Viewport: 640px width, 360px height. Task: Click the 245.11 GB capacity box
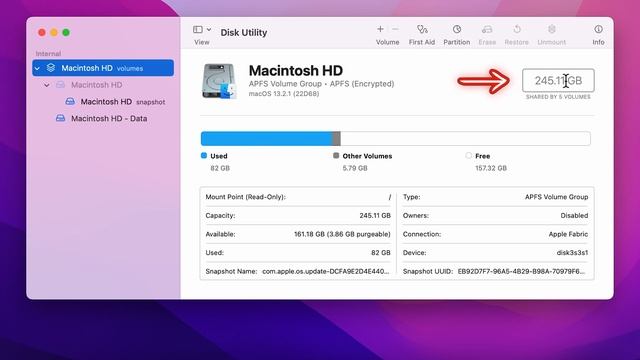(558, 80)
